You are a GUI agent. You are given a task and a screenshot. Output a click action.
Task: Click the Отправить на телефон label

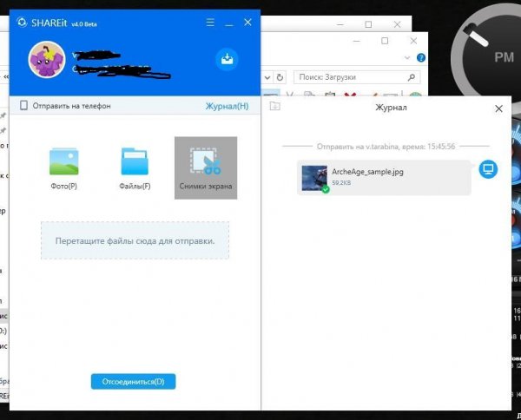pyautogui.click(x=71, y=106)
